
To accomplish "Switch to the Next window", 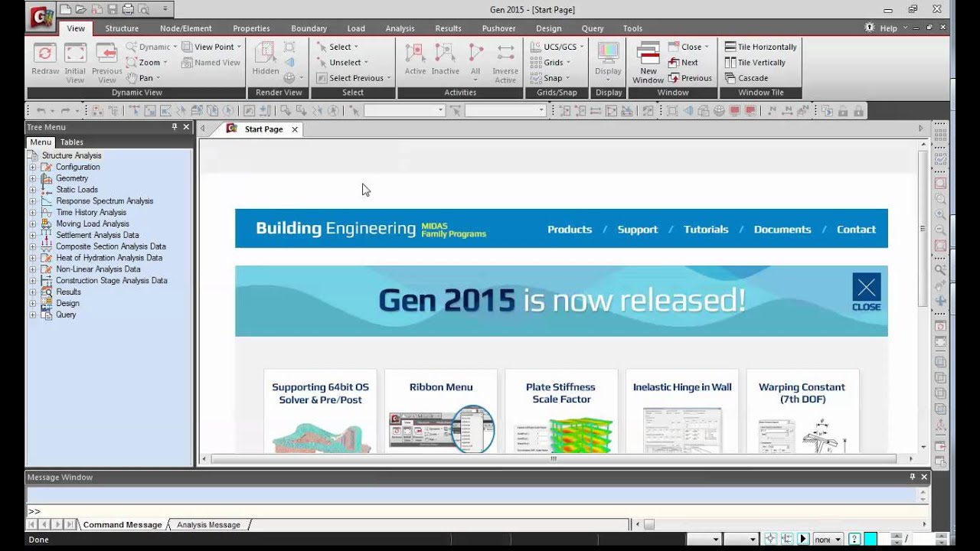I will click(x=683, y=63).
